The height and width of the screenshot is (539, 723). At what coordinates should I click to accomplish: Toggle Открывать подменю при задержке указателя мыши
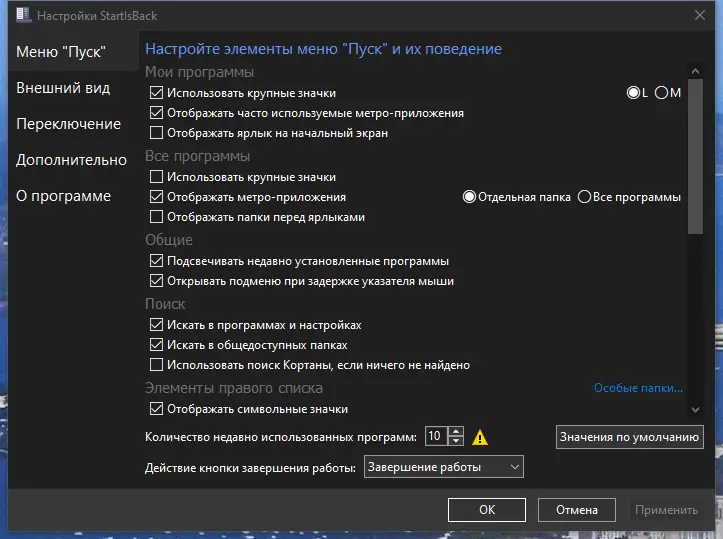(156, 281)
